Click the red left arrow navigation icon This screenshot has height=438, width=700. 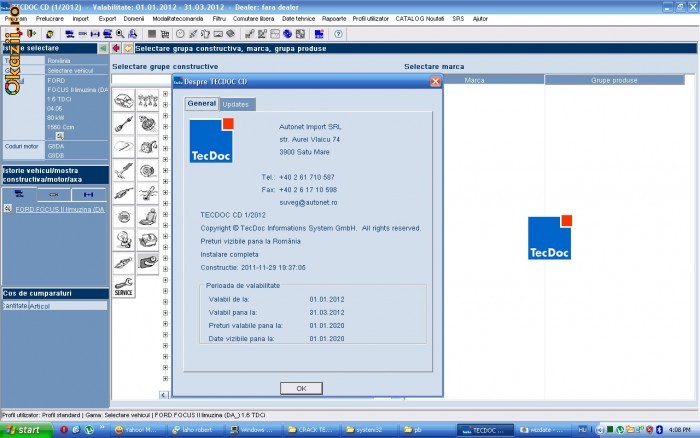click(x=116, y=48)
